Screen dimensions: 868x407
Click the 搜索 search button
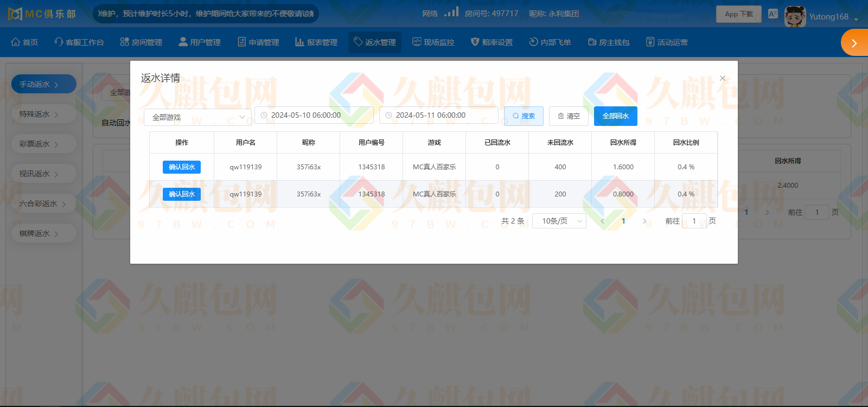(x=524, y=116)
